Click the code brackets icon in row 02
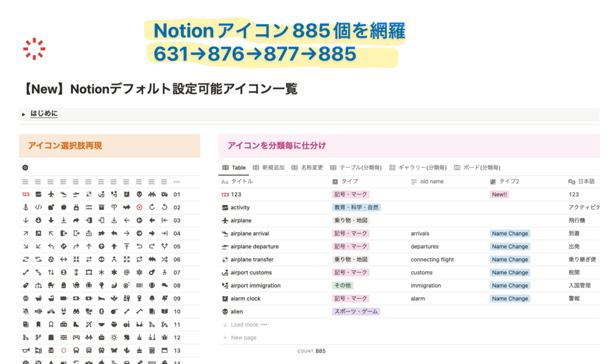 coord(38,207)
